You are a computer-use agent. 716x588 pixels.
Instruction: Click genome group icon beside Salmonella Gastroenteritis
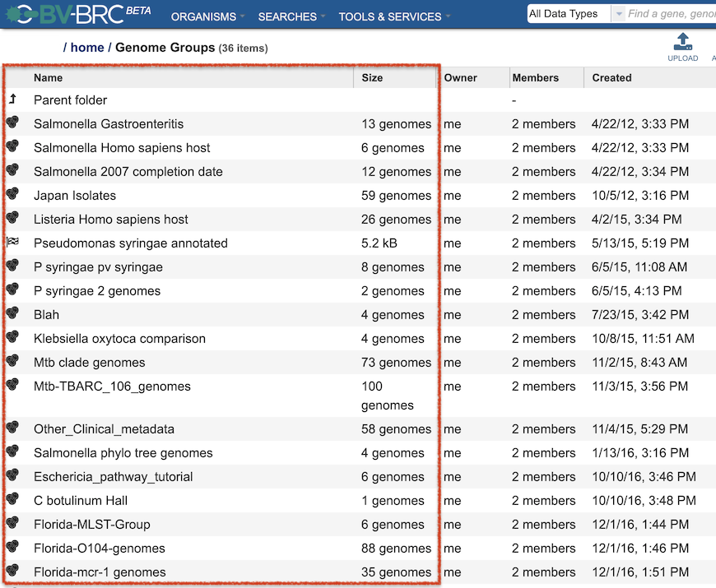point(13,123)
